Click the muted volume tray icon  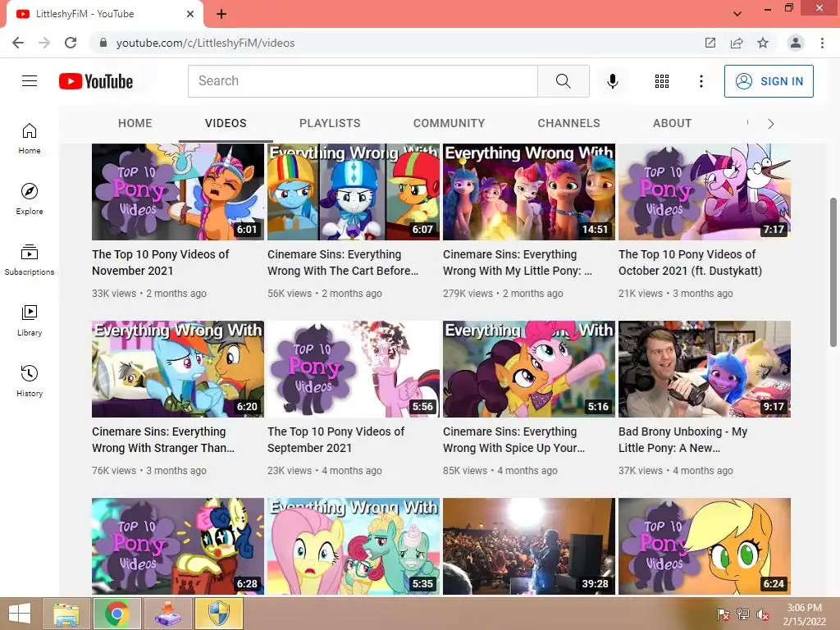762,614
